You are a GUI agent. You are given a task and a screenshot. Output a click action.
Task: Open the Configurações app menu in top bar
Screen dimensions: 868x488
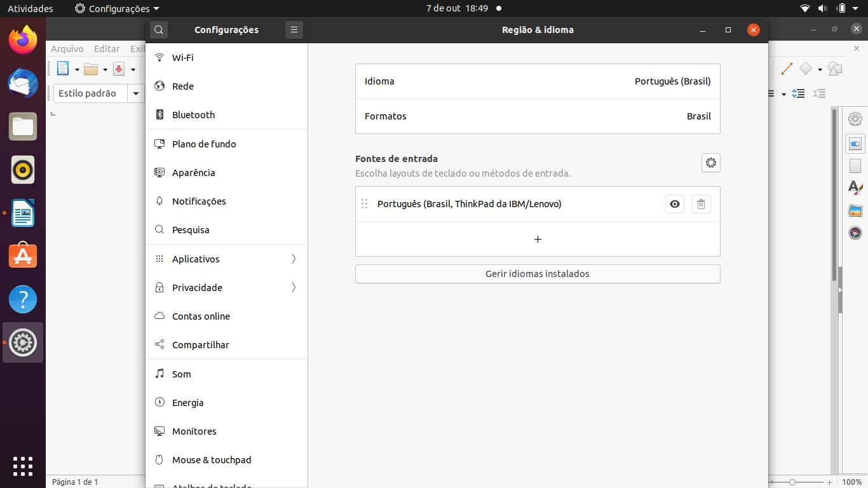[117, 8]
